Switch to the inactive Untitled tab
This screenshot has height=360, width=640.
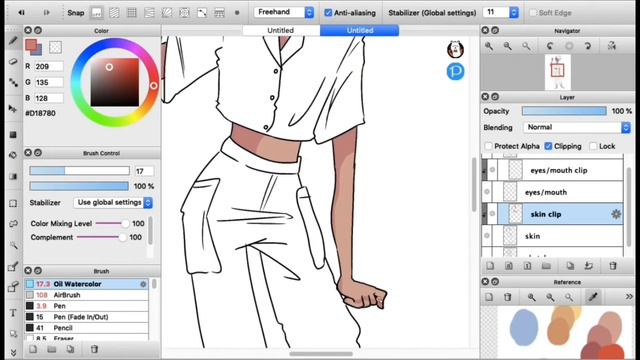280,30
